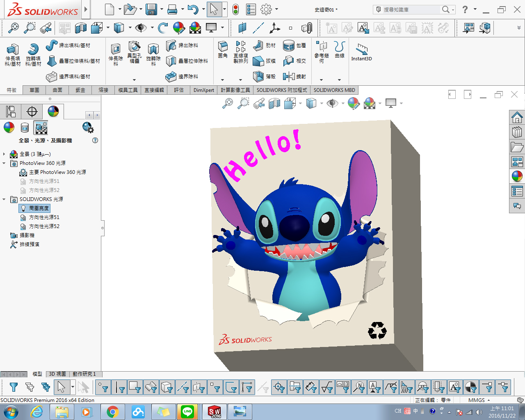Expand the 異型孔精靈 dropdown arrow
The image size is (525, 420).
pos(134,80)
